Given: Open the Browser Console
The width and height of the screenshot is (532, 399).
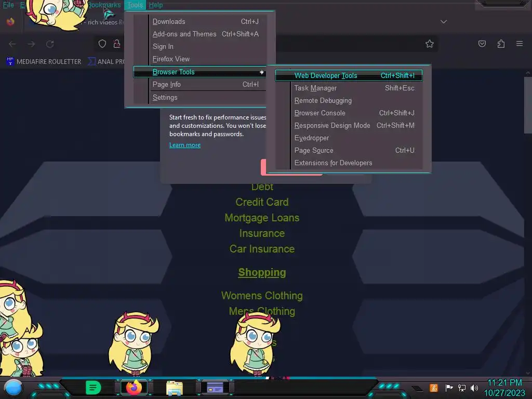Looking at the screenshot, I should pos(349,113).
